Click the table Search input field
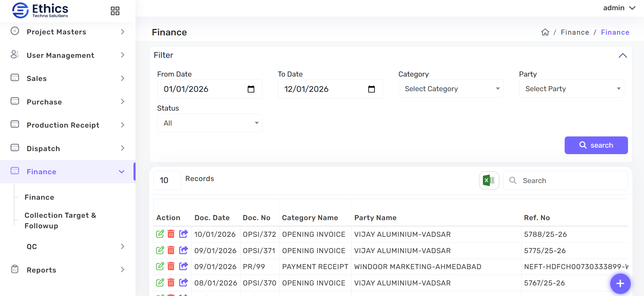 pyautogui.click(x=572, y=181)
